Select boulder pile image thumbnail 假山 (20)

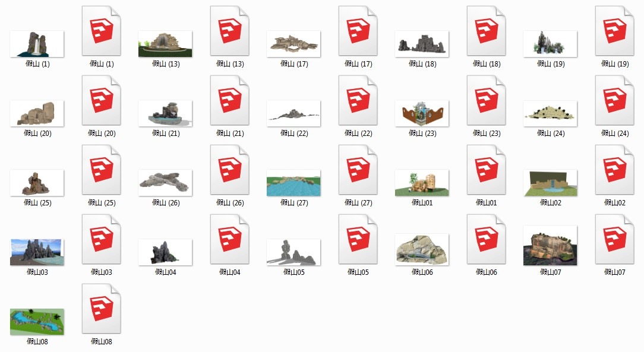[x=37, y=113]
